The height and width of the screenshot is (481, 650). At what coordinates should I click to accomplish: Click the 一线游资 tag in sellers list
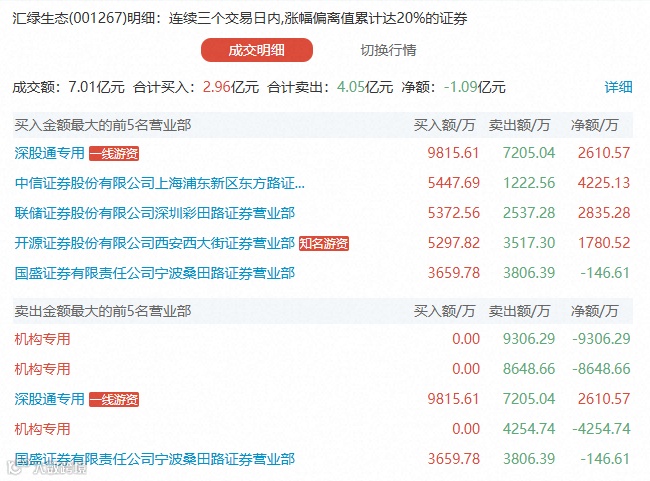click(x=114, y=400)
